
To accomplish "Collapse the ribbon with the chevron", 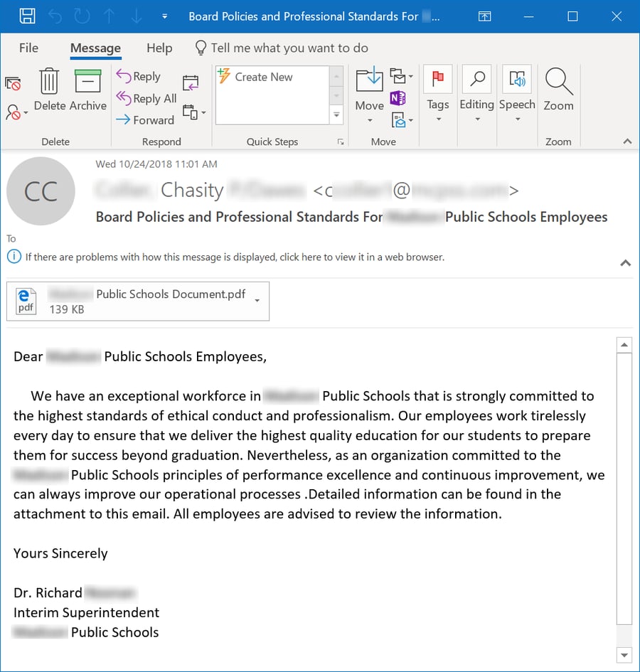I will [628, 141].
